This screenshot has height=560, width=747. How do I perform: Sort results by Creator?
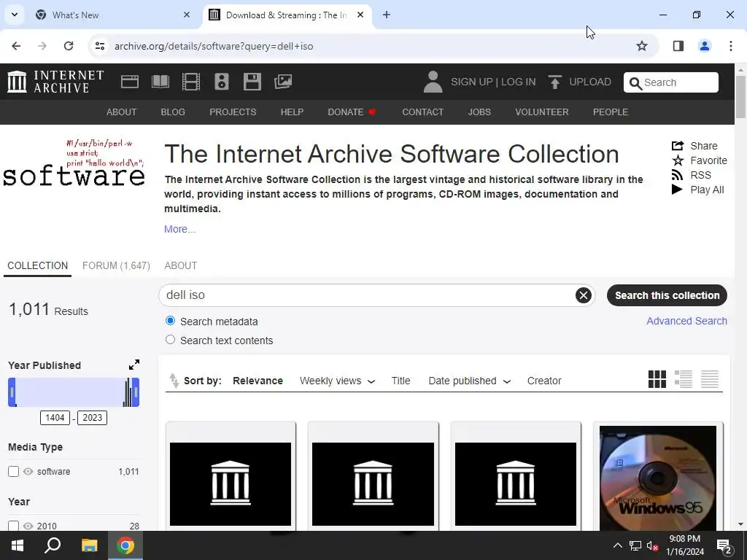[x=544, y=381]
